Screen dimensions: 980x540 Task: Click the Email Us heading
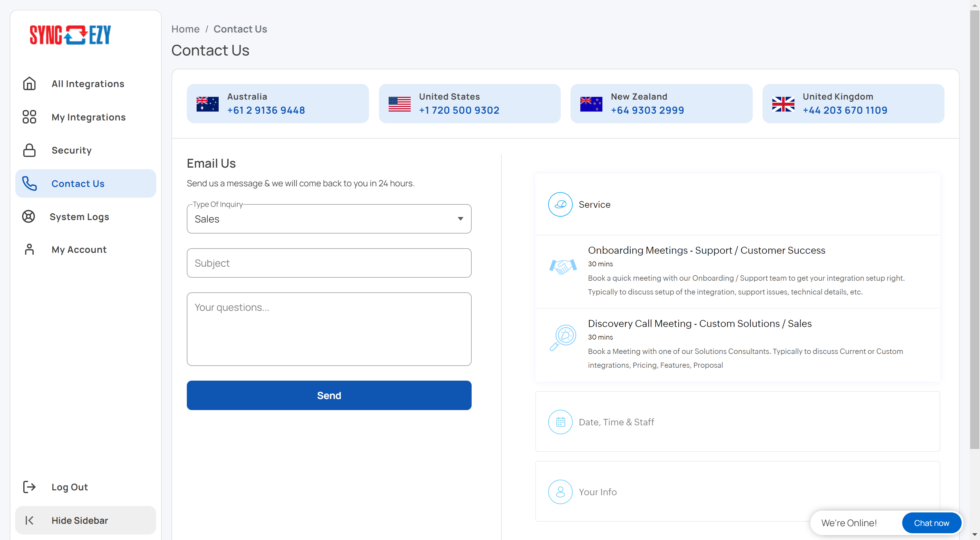click(x=211, y=163)
